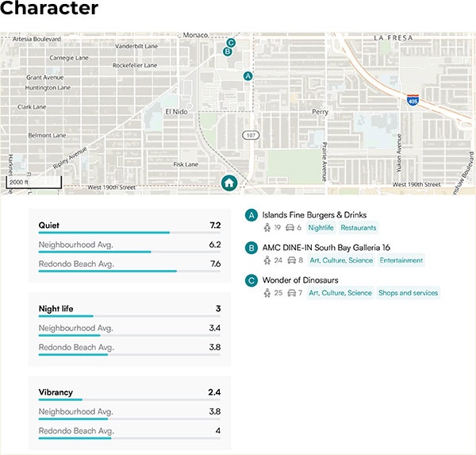
Task: Open Islands Fine Burgers & Drinks listing
Action: click(x=314, y=215)
